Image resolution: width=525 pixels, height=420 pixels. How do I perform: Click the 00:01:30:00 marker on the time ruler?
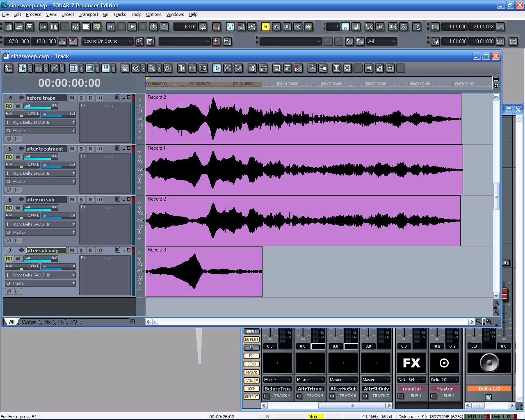(288, 84)
